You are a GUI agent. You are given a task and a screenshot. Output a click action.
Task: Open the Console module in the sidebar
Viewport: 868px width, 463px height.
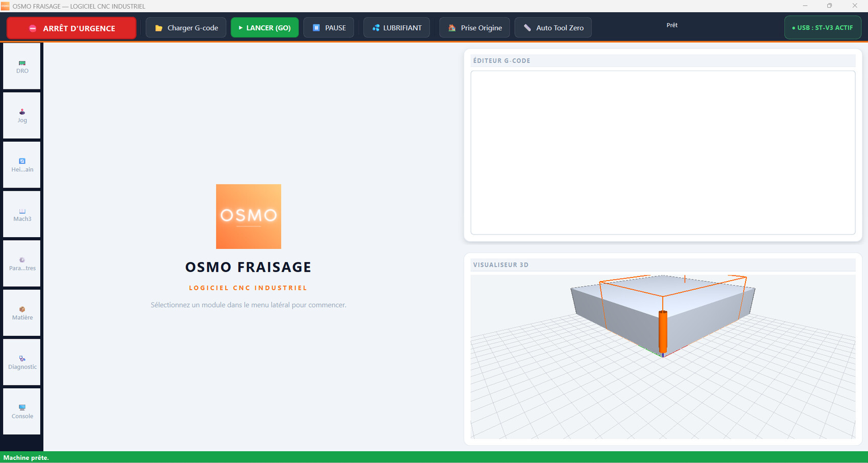[x=22, y=411]
